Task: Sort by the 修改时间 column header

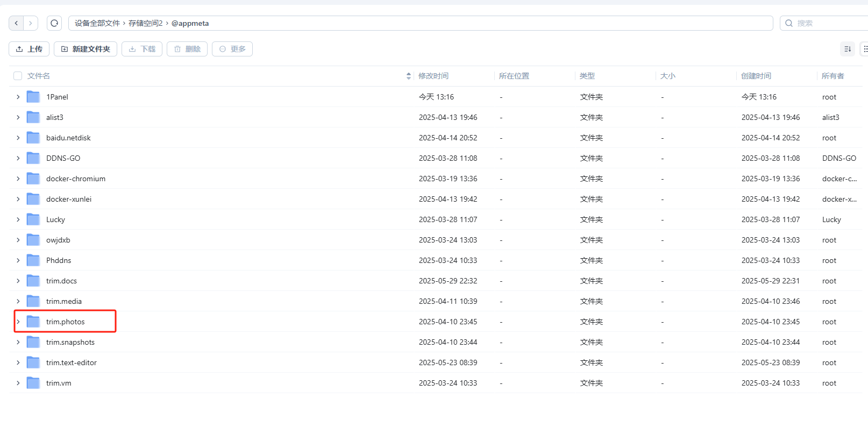Action: [x=433, y=76]
